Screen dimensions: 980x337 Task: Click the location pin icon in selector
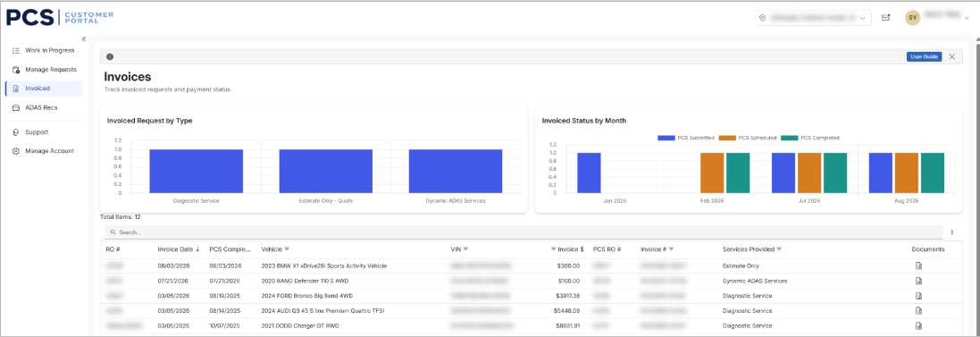pos(763,18)
